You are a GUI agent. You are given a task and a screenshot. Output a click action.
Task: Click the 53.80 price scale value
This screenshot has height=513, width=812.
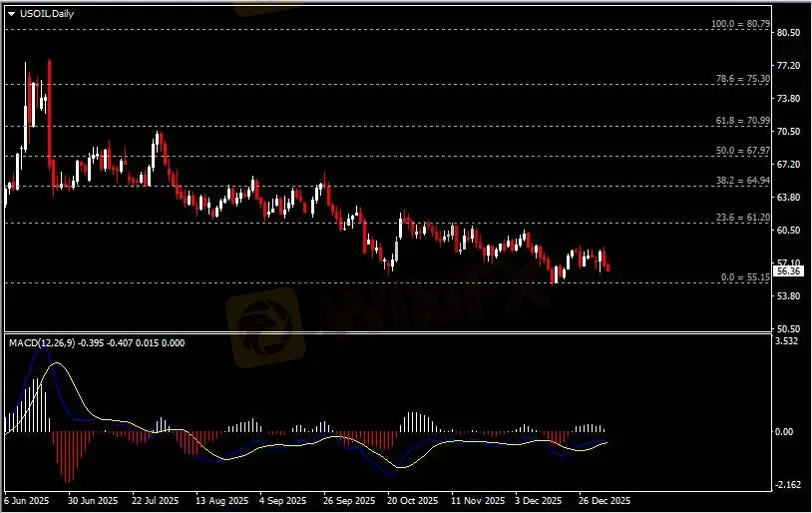[x=789, y=295]
